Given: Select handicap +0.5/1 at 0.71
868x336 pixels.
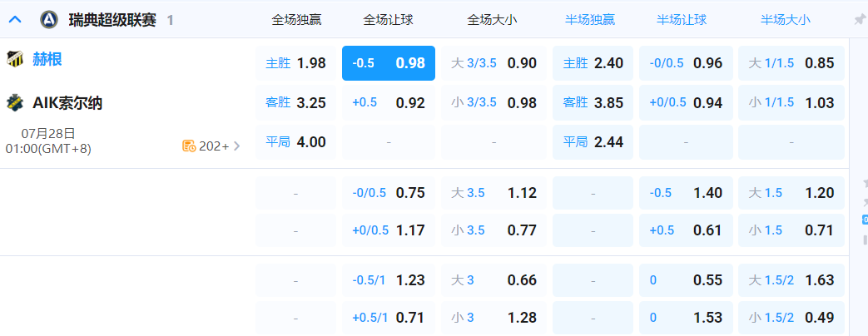Looking at the screenshot, I should pos(389,318).
